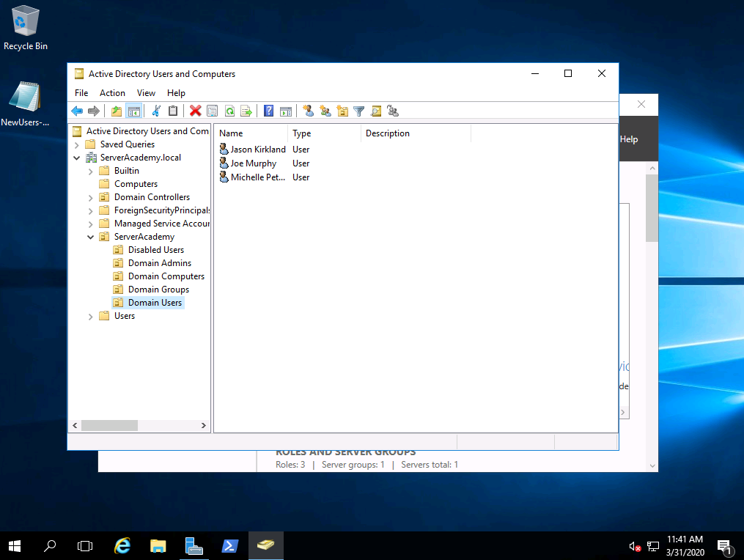Open the Action menu

point(112,93)
